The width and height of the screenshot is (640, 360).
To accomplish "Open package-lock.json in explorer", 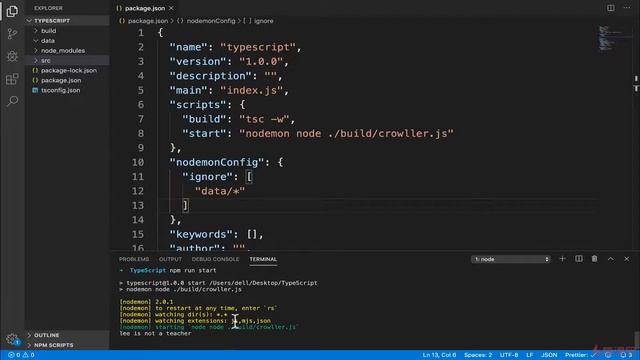I will pos(67,70).
